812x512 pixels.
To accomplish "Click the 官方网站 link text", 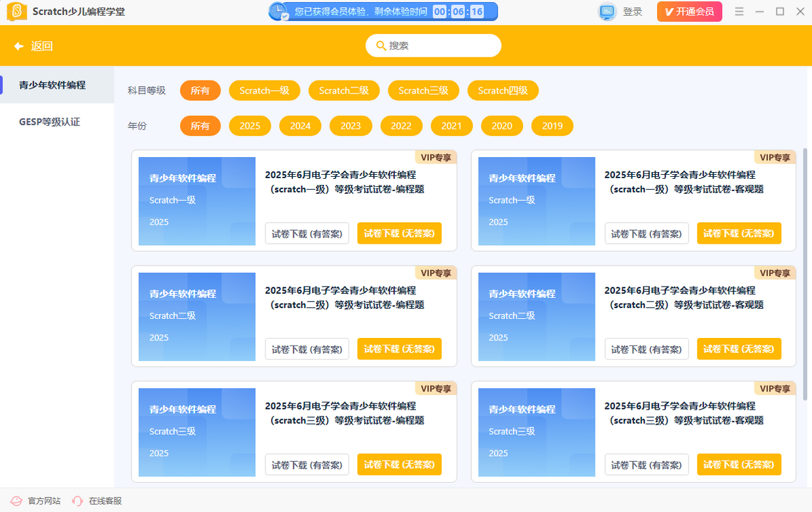I will click(x=44, y=501).
